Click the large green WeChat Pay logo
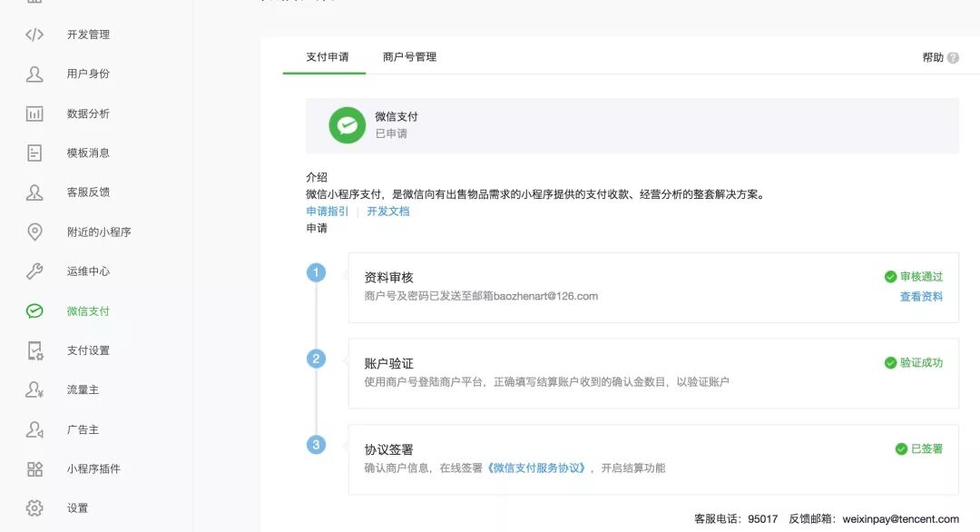This screenshot has height=532, width=980. tap(347, 125)
